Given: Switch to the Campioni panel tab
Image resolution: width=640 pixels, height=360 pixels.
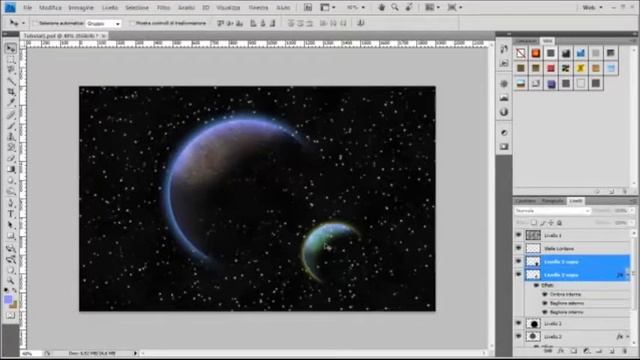Looking at the screenshot, I should (526, 41).
